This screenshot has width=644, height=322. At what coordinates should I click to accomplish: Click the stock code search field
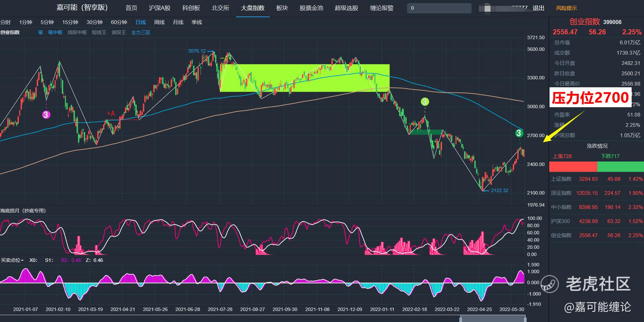(x=439, y=8)
